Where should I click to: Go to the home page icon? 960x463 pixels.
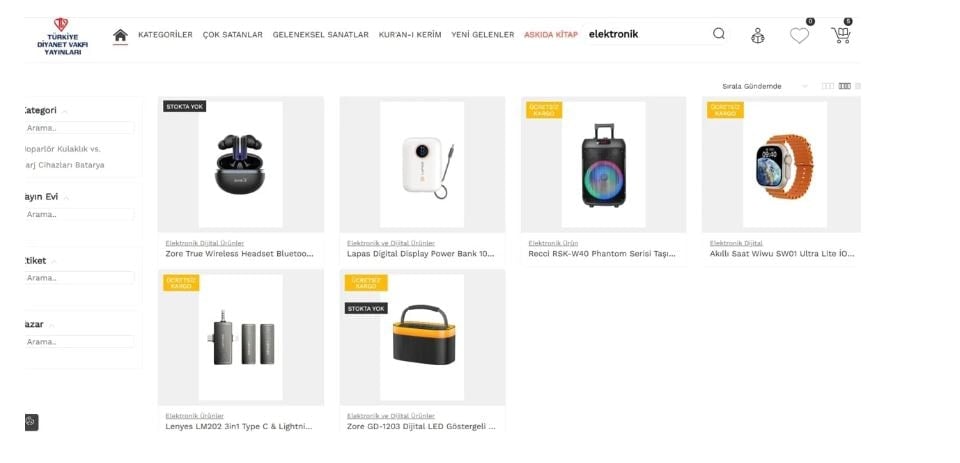[121, 35]
